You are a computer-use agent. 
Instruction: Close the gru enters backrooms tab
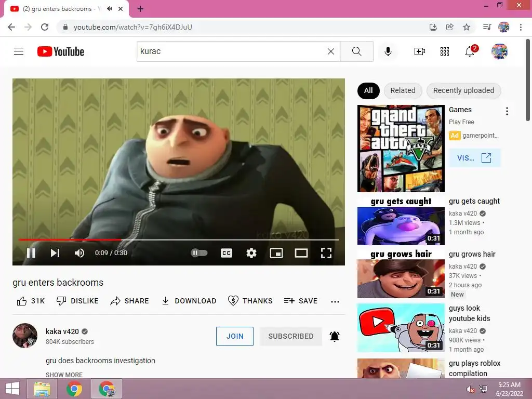click(x=121, y=9)
